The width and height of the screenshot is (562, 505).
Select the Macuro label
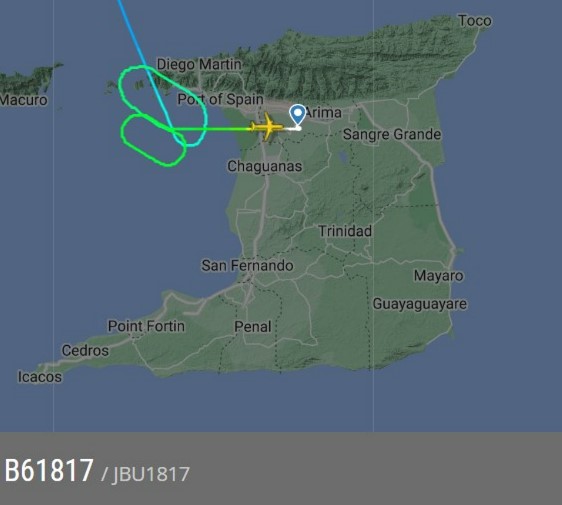coord(24,100)
